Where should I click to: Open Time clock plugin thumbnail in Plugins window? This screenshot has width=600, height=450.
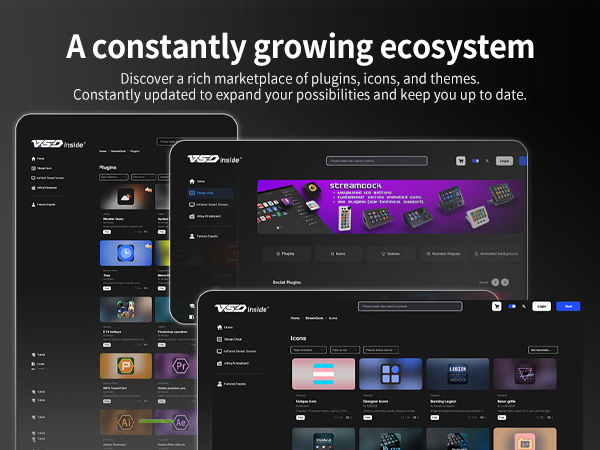[x=126, y=253]
